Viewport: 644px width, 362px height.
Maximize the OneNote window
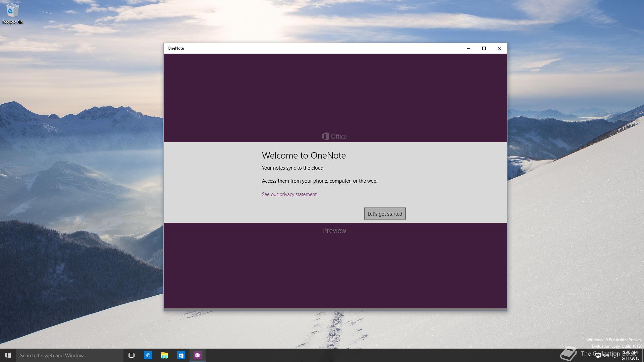[x=484, y=48]
